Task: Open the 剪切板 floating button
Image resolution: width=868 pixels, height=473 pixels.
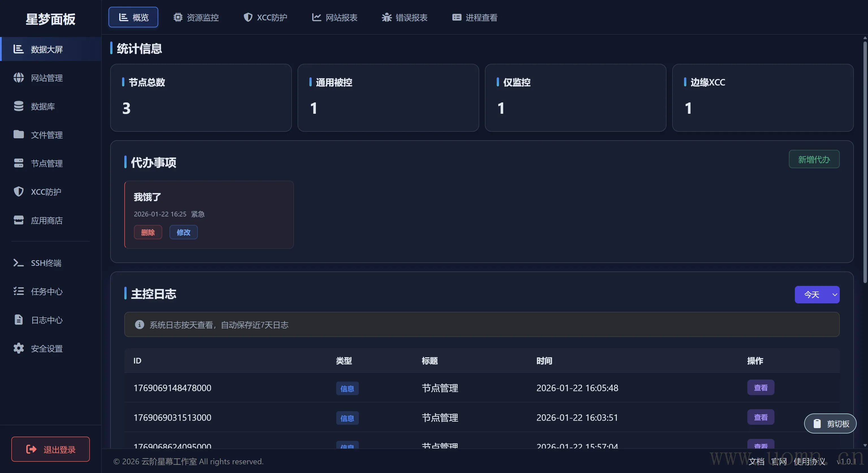Action: pos(830,424)
